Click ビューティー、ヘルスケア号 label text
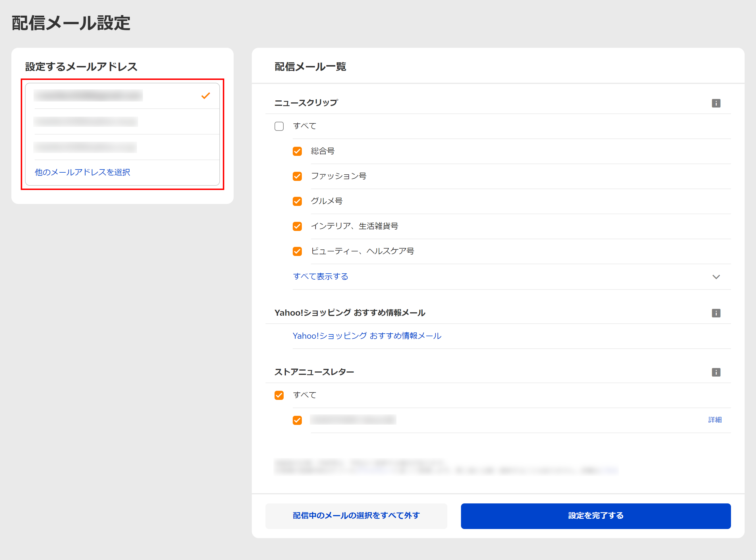This screenshot has width=756, height=560. pos(362,251)
